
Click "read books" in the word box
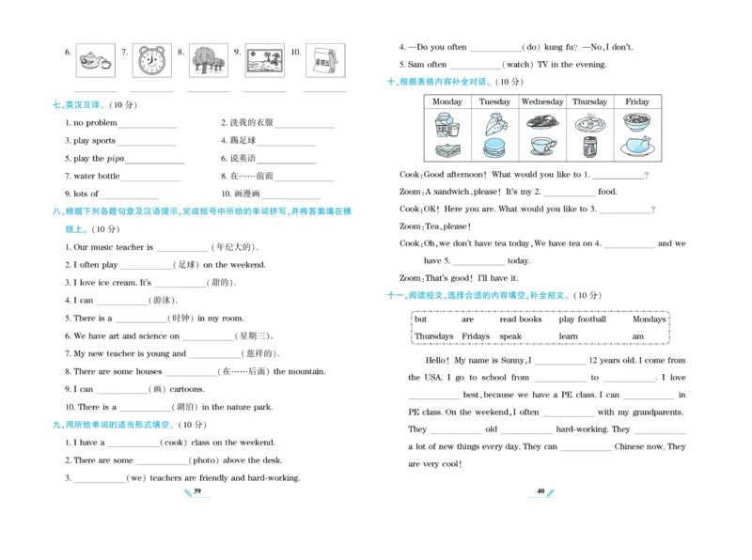tap(521, 319)
